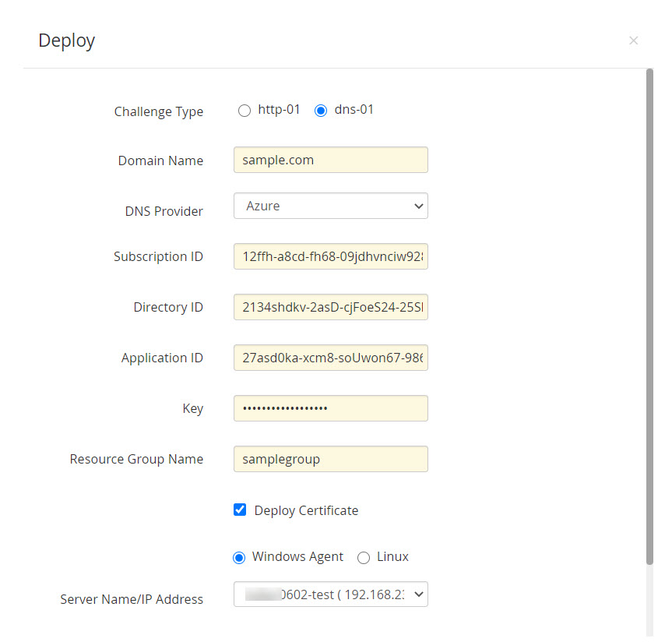Screen dimensions: 672x642
Task: Click the dialog's vertical scrollbar
Action: [650, 312]
